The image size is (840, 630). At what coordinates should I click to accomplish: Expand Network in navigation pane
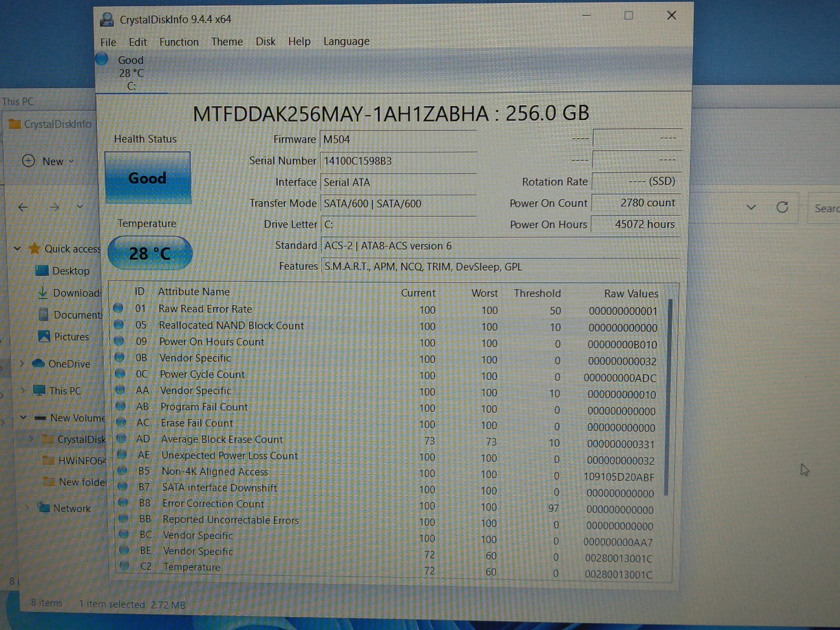point(27,507)
